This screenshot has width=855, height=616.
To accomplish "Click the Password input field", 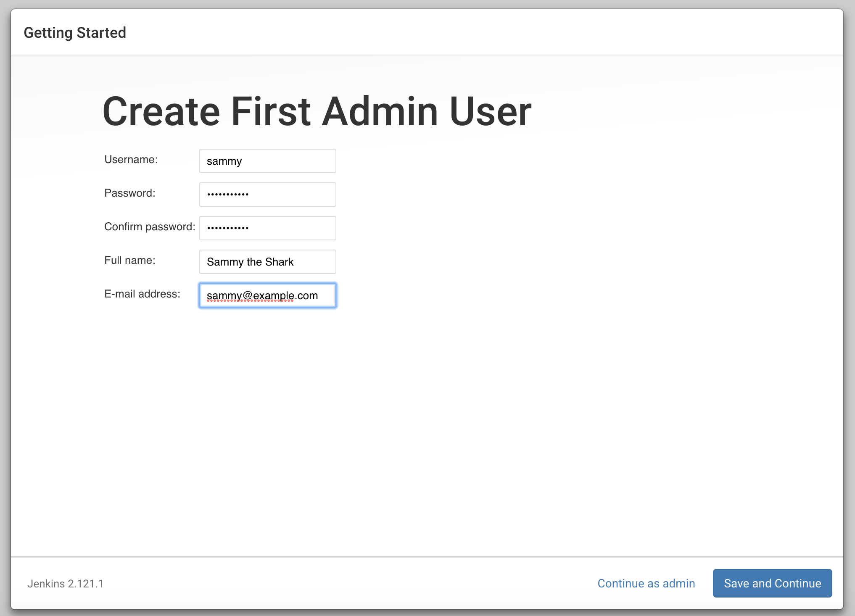I will click(x=267, y=194).
